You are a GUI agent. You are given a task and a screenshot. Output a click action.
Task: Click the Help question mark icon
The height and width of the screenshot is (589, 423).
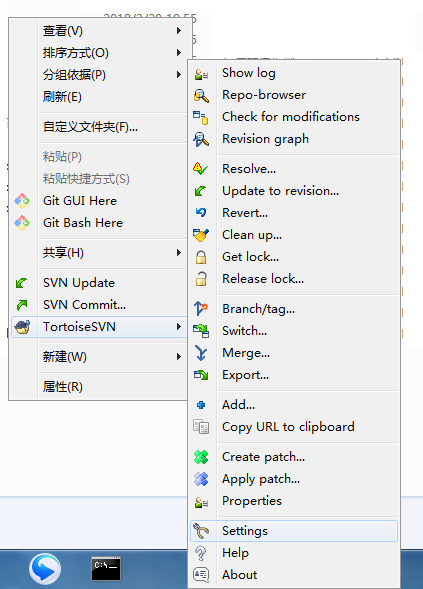coord(201,553)
